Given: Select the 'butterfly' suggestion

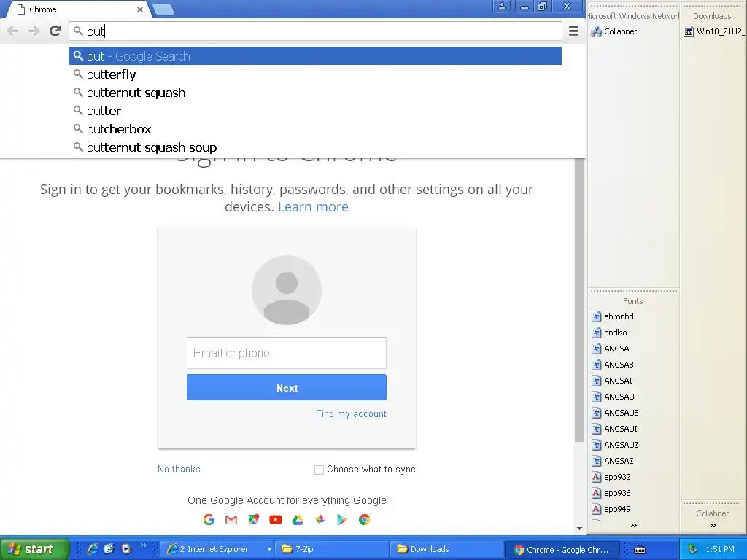Looking at the screenshot, I should click(315, 74).
